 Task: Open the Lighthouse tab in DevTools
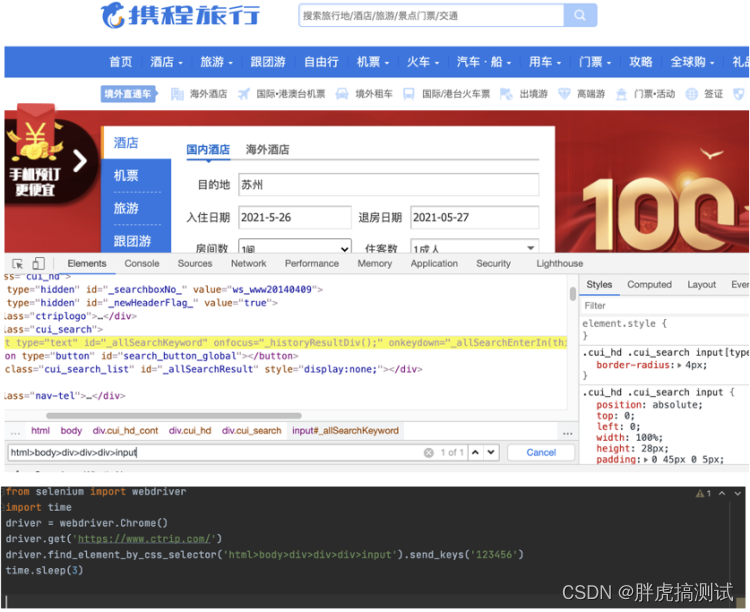(x=560, y=264)
